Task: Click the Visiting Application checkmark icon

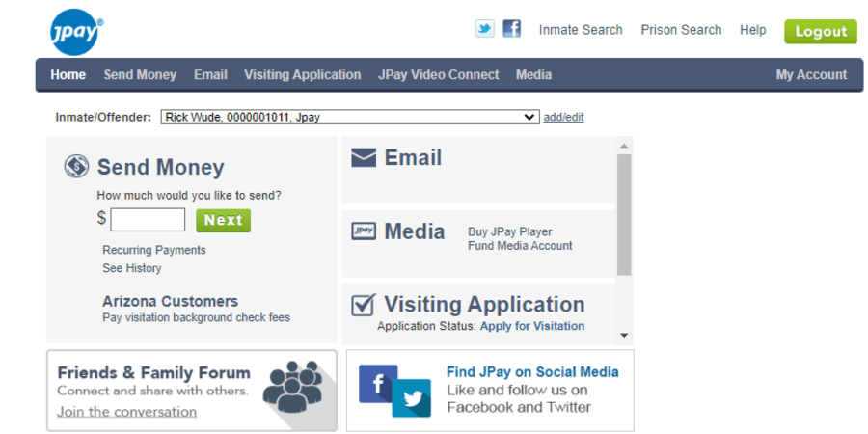Action: [x=364, y=306]
